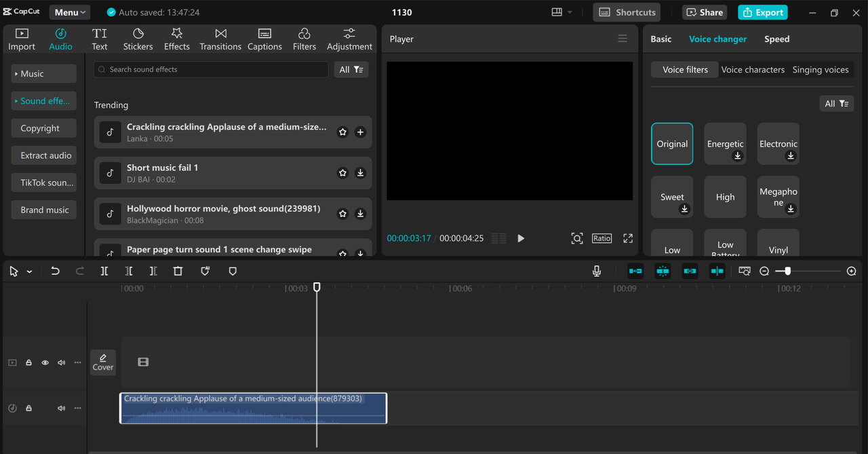Open the Stickers tab
This screenshot has height=454, width=868.
point(138,39)
